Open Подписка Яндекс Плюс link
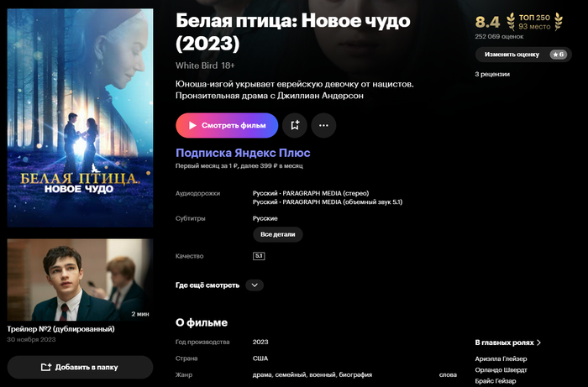The width and height of the screenshot is (588, 387). point(243,153)
